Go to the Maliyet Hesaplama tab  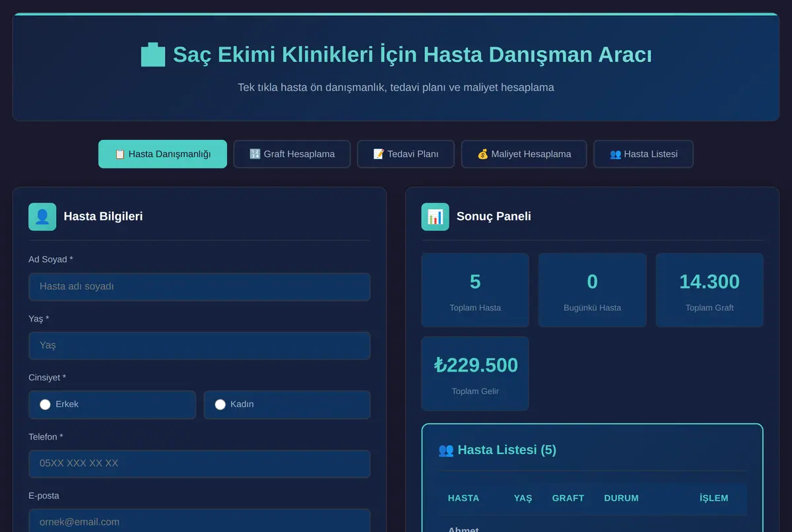click(524, 154)
